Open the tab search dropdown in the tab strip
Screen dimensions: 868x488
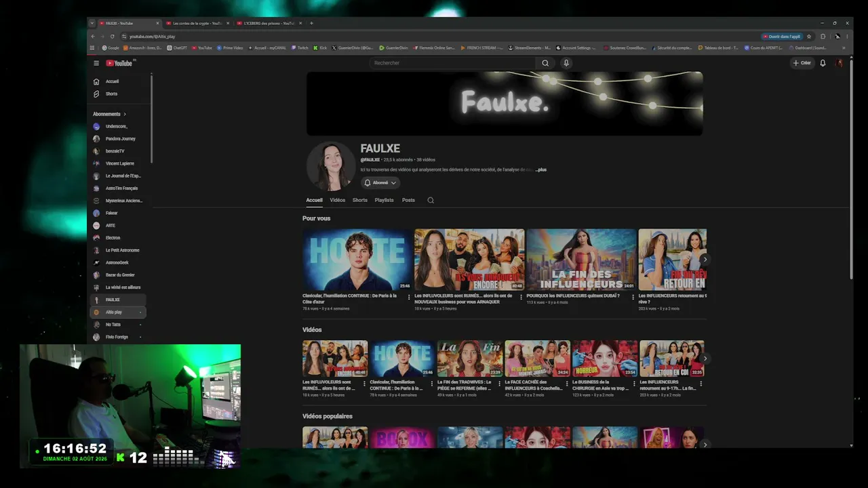[92, 23]
